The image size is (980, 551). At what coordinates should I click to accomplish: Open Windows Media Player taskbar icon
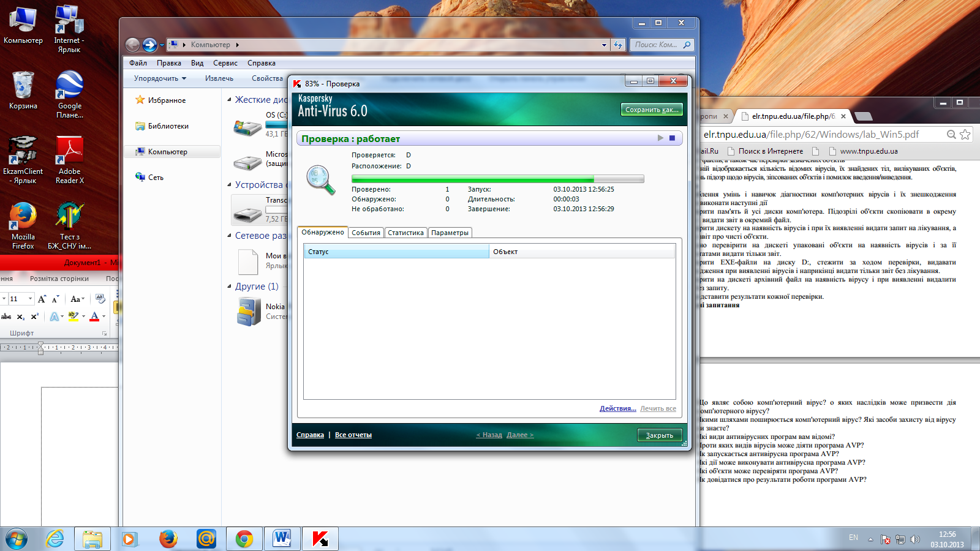[x=129, y=539]
